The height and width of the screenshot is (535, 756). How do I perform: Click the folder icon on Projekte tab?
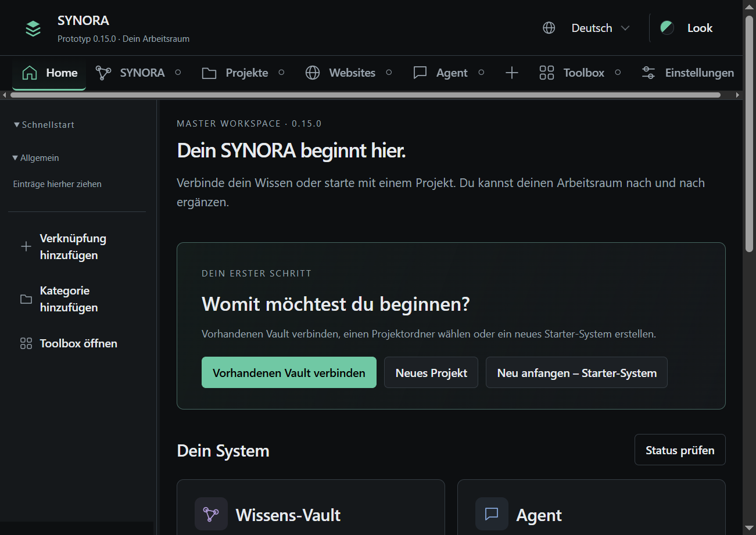209,73
